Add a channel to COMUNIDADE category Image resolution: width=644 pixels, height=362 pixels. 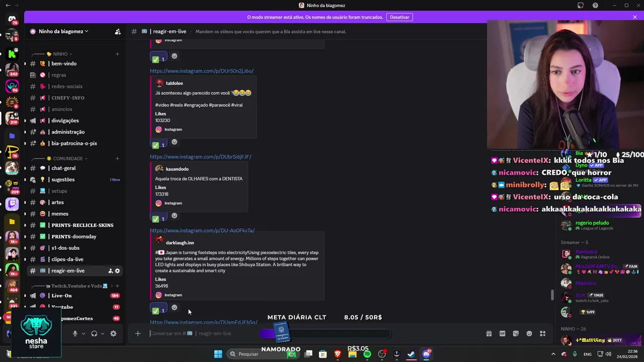tap(117, 158)
